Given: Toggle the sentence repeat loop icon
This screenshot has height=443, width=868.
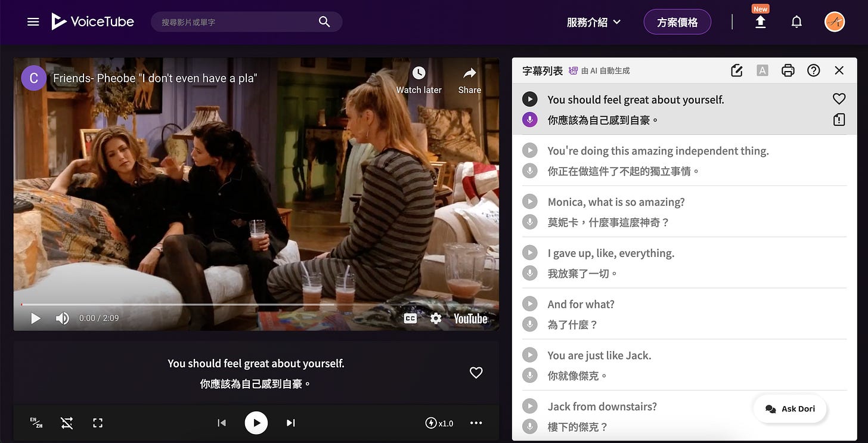Looking at the screenshot, I should coord(67,423).
